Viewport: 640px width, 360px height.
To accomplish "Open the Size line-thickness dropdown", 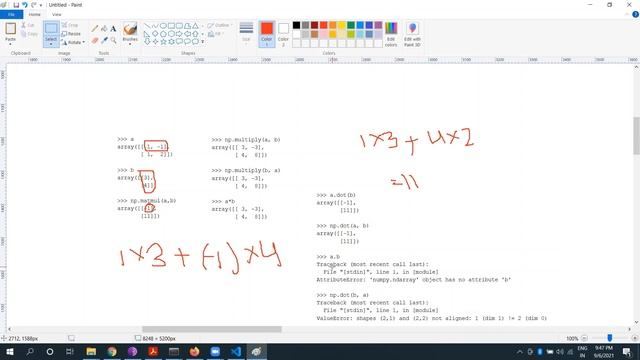I will (246, 34).
